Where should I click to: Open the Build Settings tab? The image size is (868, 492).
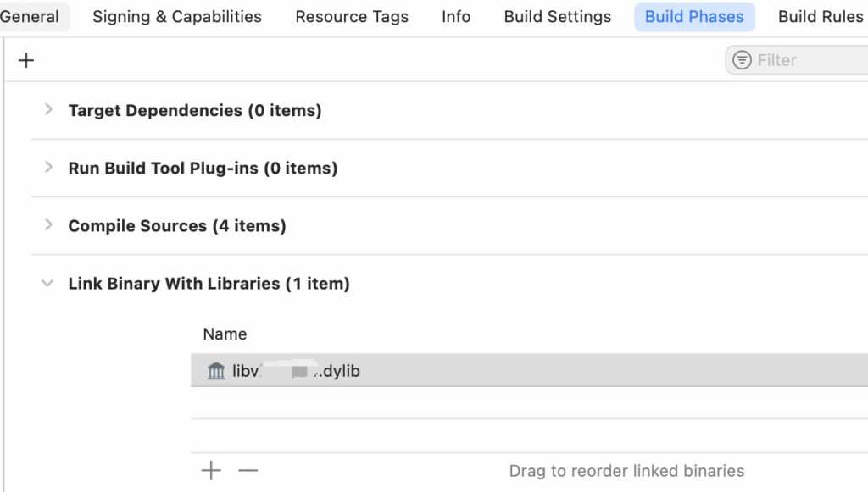pyautogui.click(x=558, y=17)
